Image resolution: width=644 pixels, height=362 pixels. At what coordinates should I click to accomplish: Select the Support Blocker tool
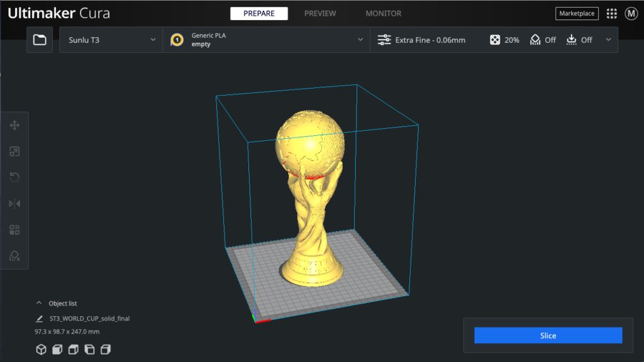coord(15,256)
